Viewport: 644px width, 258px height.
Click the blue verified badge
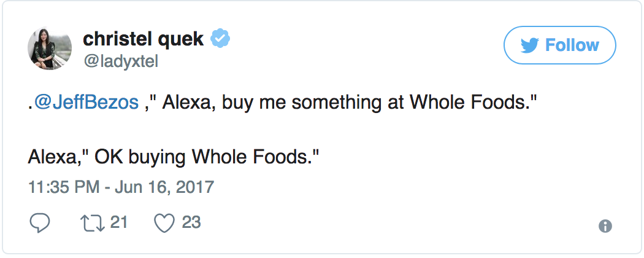tap(220, 39)
